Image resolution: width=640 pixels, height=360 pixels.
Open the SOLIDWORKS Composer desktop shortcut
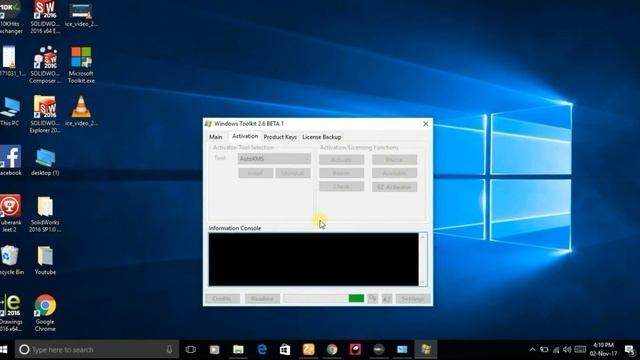point(45,64)
